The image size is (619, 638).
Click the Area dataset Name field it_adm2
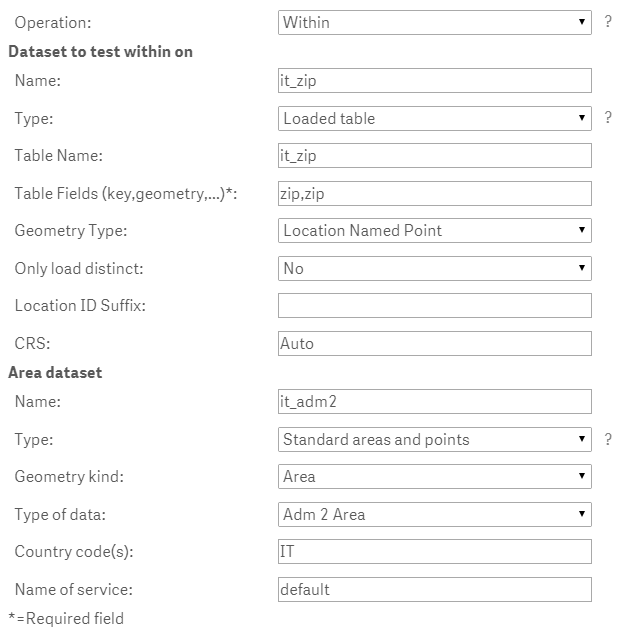pos(434,401)
